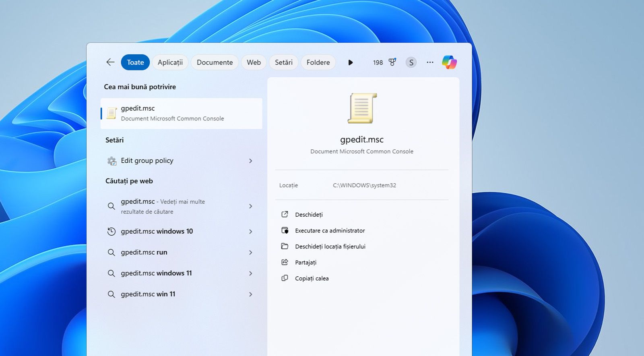Choose Executare ca administrator
This screenshot has width=644, height=356.
(x=330, y=230)
